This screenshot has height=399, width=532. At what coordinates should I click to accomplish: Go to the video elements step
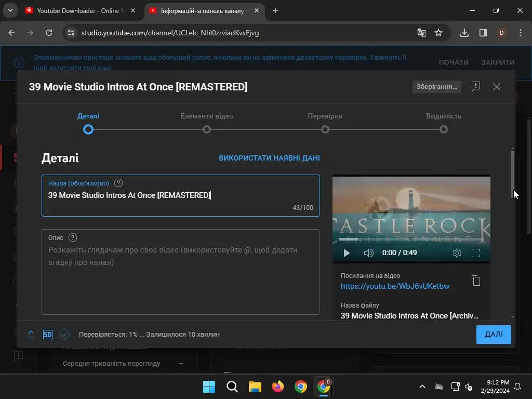tap(207, 129)
